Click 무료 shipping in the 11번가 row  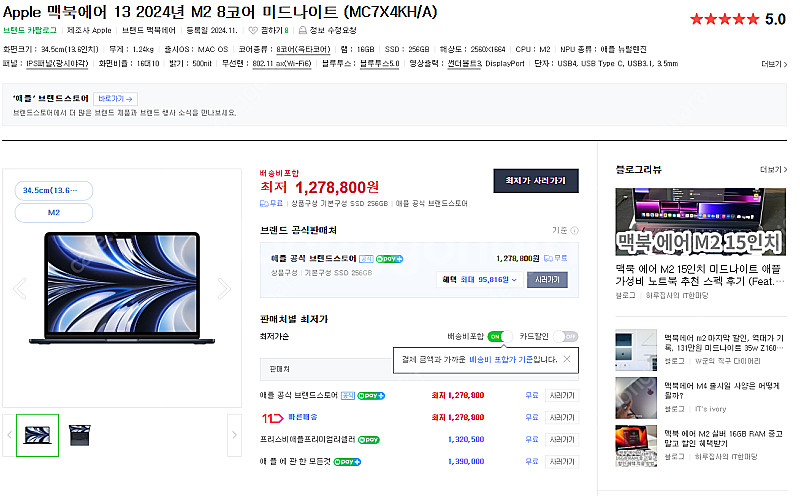point(532,418)
